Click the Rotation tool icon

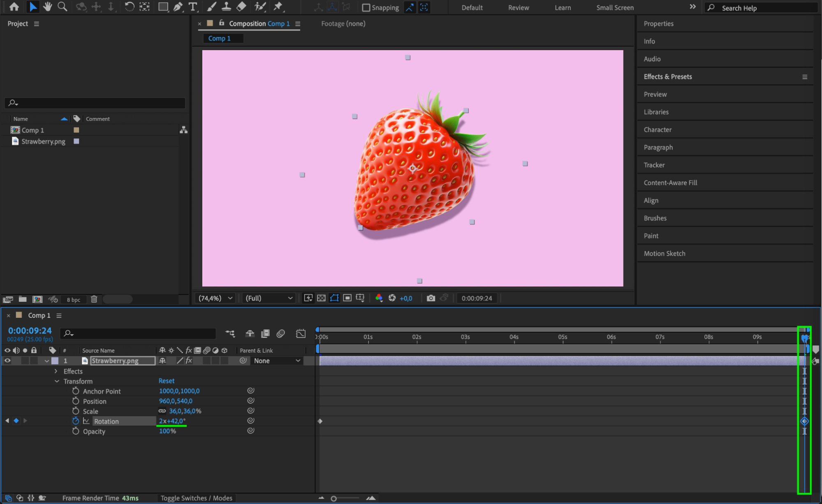(129, 7)
